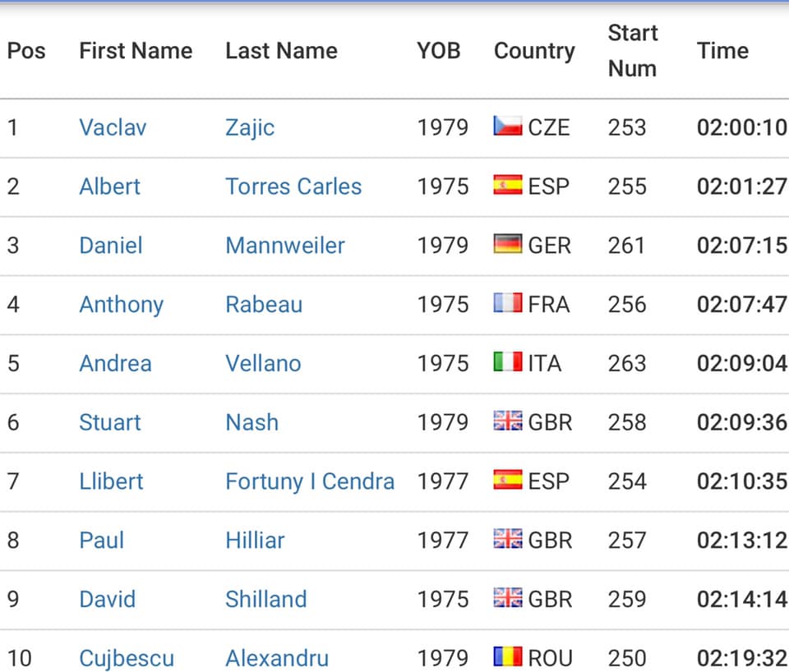This screenshot has height=672, width=789.
Task: Open Cujbescu first name link
Action: tap(127, 658)
